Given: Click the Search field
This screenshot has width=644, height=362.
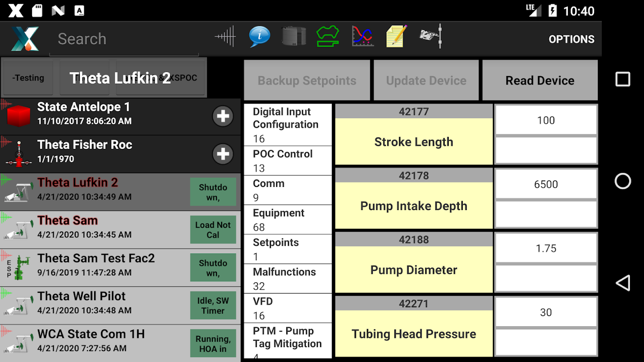Looking at the screenshot, I should pyautogui.click(x=124, y=39).
